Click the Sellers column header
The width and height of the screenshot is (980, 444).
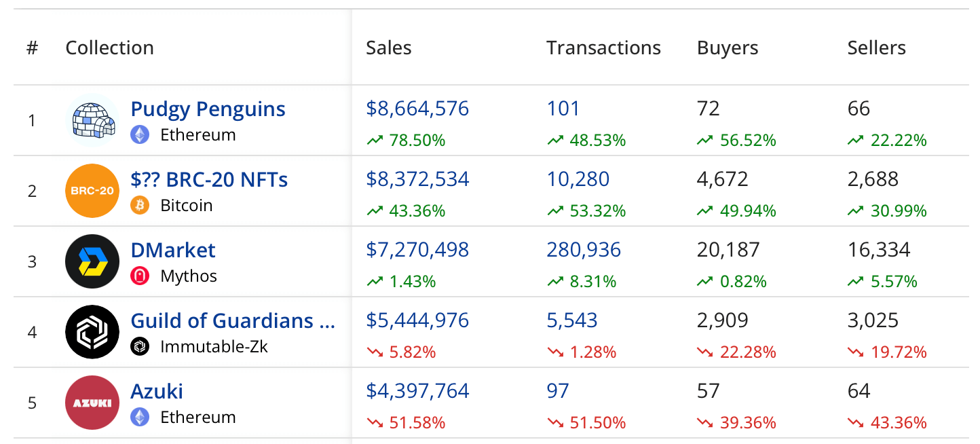coord(876,48)
